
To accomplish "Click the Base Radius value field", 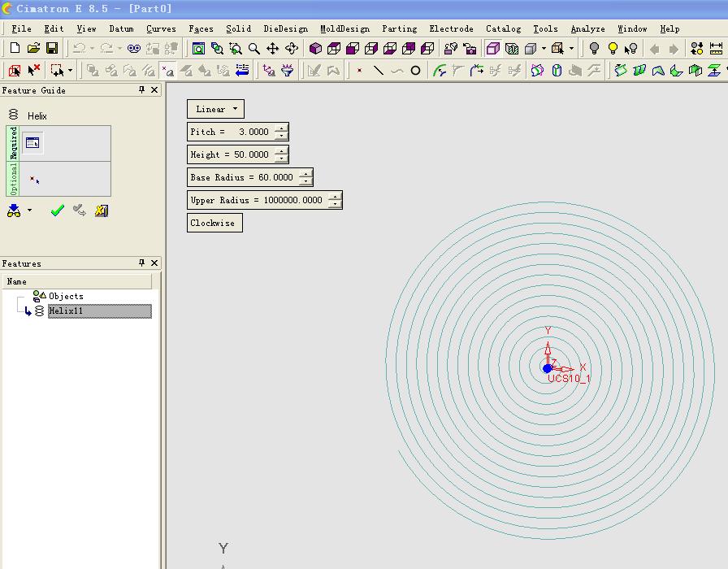I will (x=276, y=177).
